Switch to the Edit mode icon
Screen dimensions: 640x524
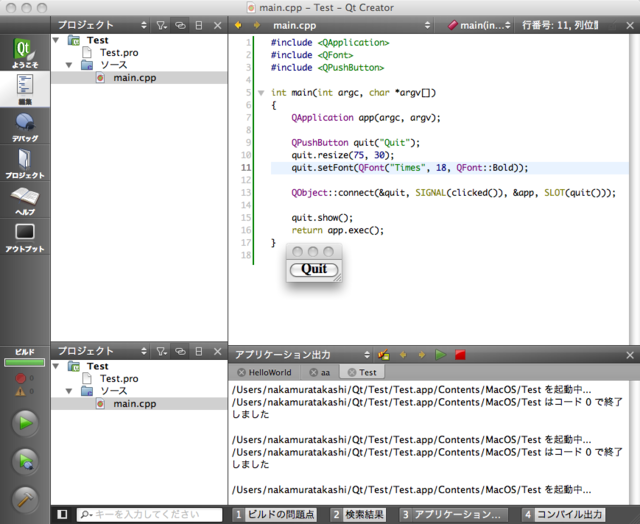tap(25, 89)
